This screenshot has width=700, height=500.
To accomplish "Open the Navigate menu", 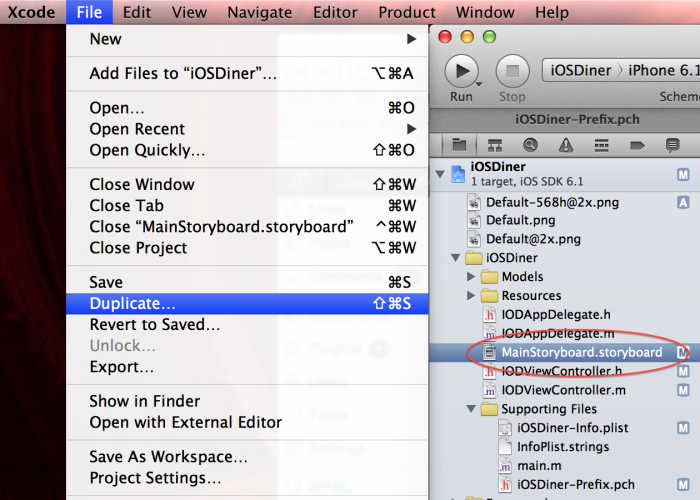I will [x=260, y=12].
